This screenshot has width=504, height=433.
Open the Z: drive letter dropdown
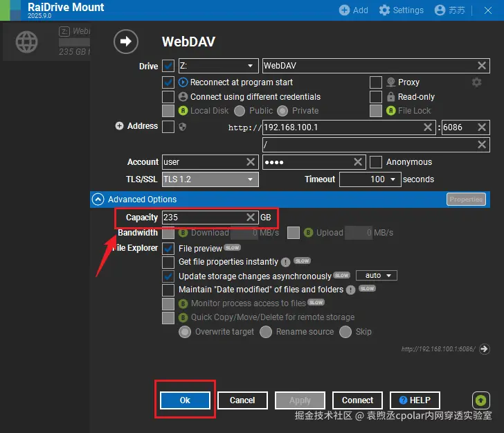pyautogui.click(x=218, y=66)
